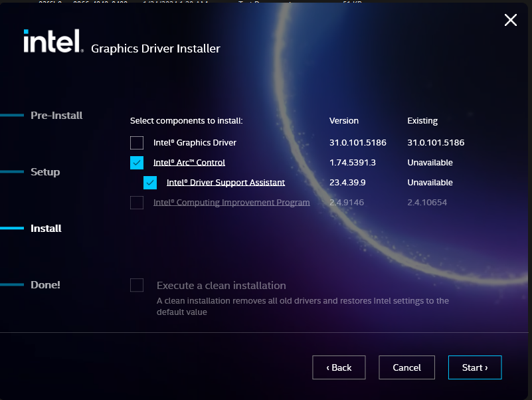Viewport: 532px width, 400px height.
Task: Click the Intel logo
Action: [x=53, y=41]
